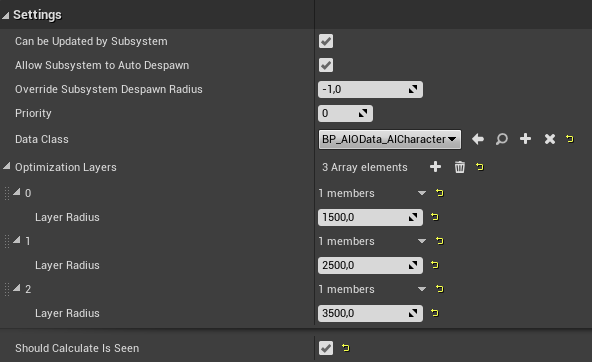Screen dimensions: 592x362
Task: Select the Priority value field
Action: point(345,113)
